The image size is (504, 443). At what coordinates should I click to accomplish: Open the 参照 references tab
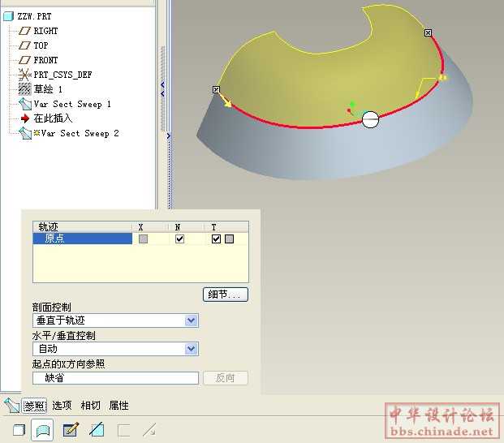34,406
